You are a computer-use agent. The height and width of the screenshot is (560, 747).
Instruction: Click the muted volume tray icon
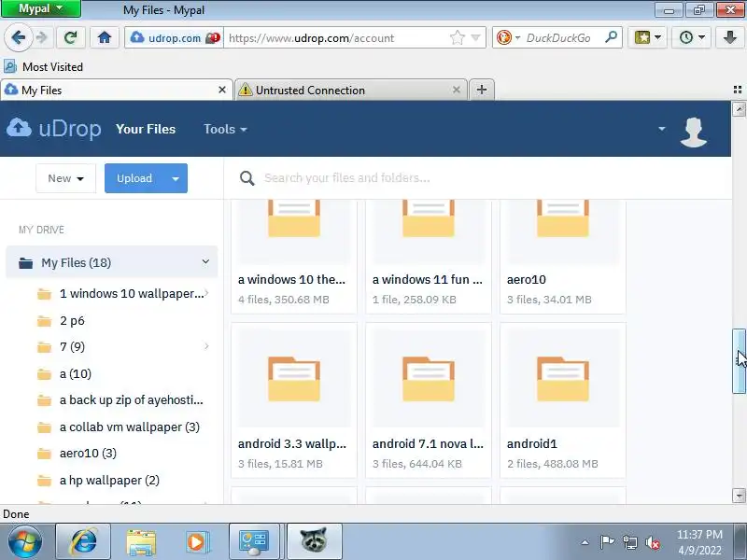(x=652, y=542)
